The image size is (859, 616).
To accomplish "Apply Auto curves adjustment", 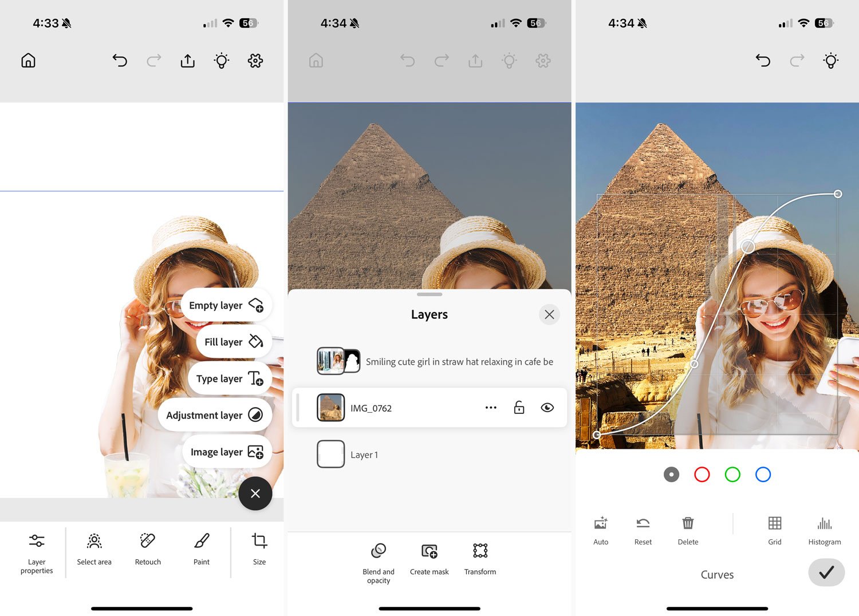I will pyautogui.click(x=601, y=523).
